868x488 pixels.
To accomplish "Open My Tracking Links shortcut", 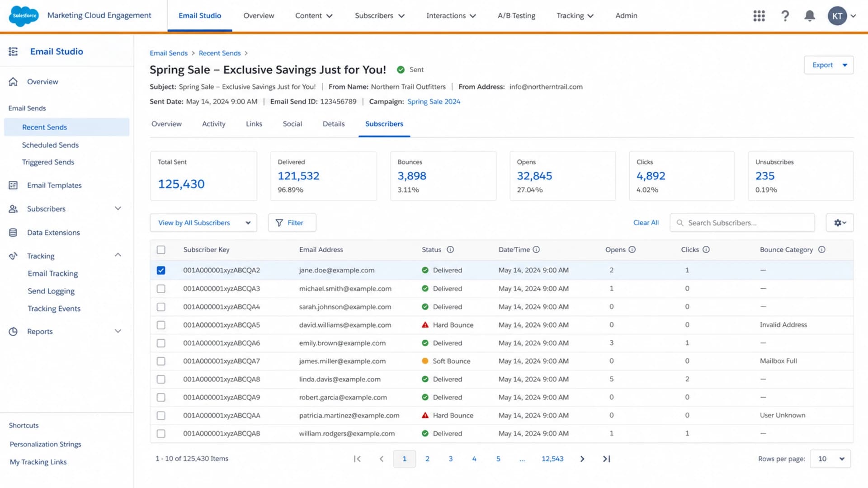I will click(x=38, y=462).
